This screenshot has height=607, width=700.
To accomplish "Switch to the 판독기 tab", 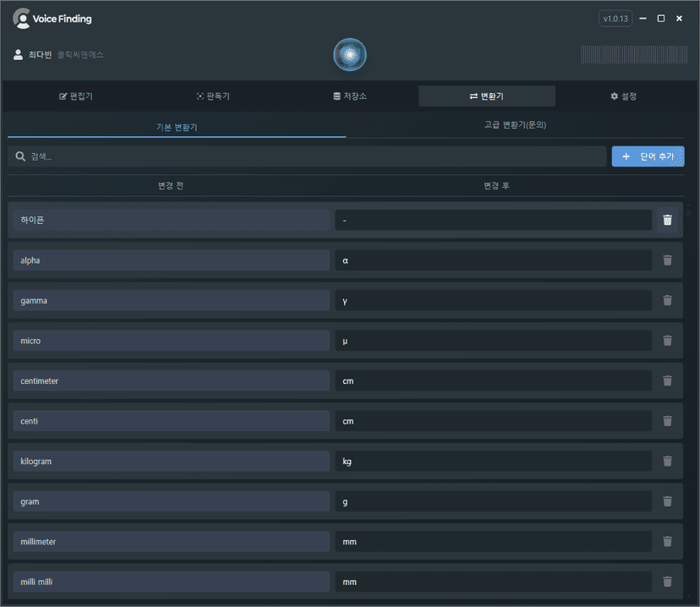I will pos(213,96).
